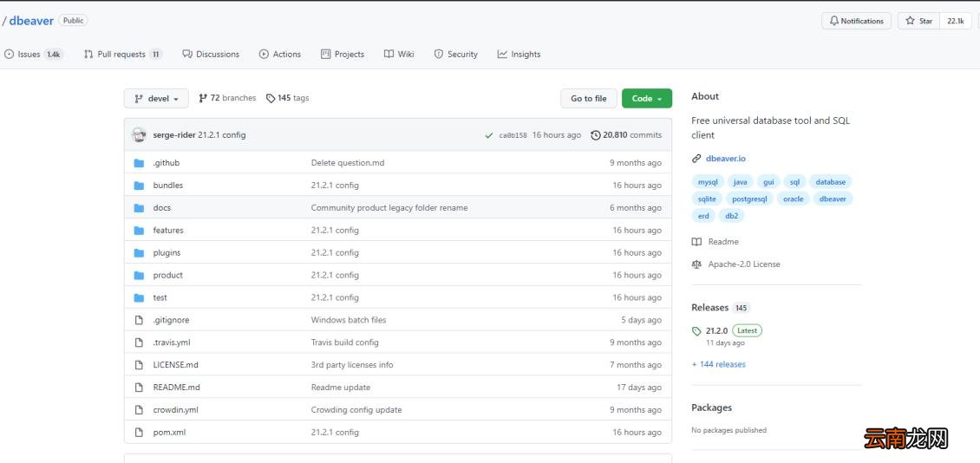The image size is (980, 463).
Task: Click the LICENSE.md file icon
Action: [139, 365]
